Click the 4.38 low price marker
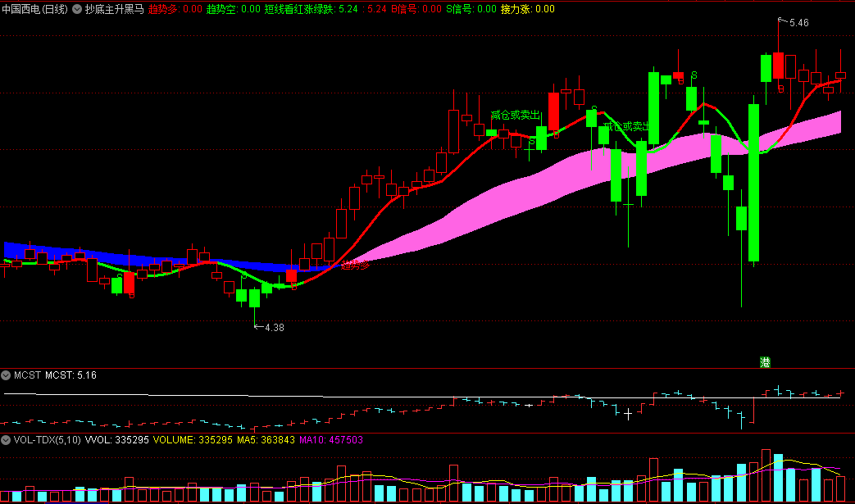 (x=275, y=328)
